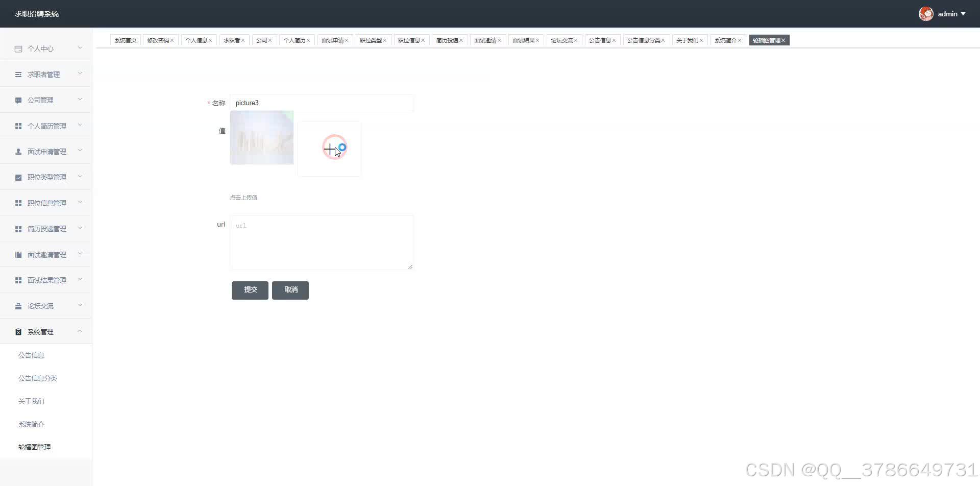Click the 面试申请管理 person icon
Screen dimensions: 980x486
tap(18, 152)
